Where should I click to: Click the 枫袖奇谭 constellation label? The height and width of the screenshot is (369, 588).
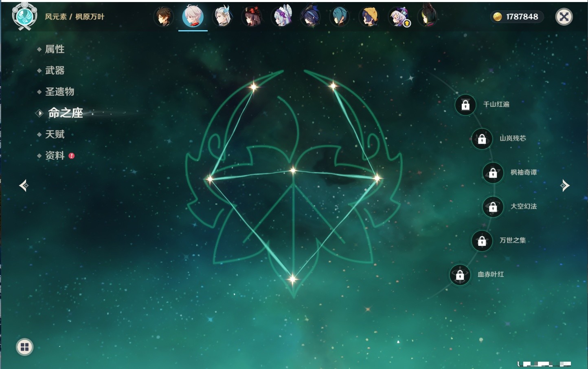coord(524,172)
